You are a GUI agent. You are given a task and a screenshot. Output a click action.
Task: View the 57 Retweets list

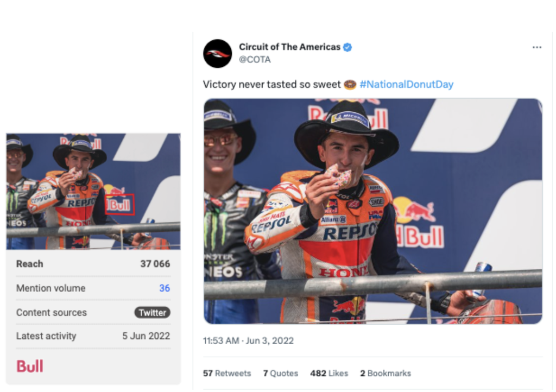(227, 374)
